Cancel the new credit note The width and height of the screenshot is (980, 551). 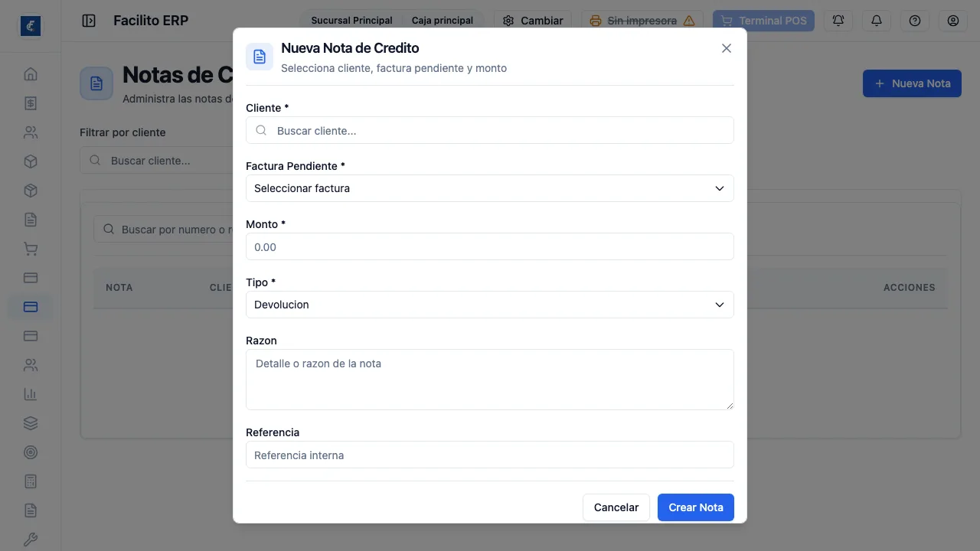click(616, 507)
